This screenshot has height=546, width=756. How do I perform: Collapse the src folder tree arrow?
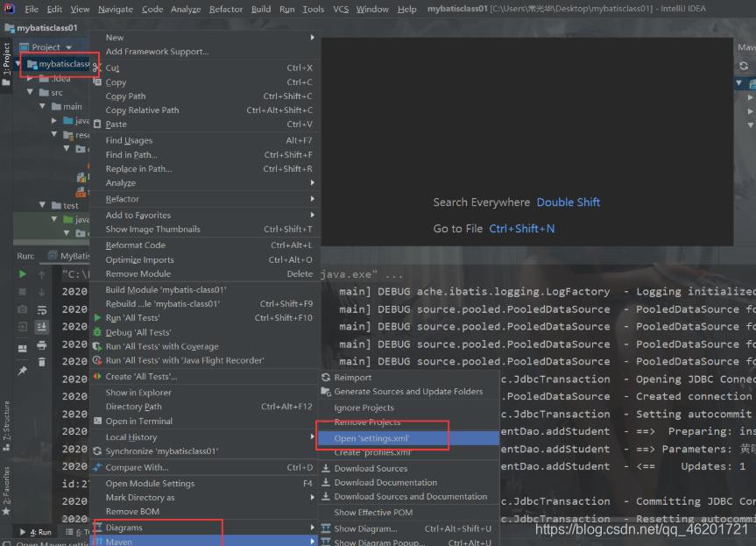(x=31, y=92)
